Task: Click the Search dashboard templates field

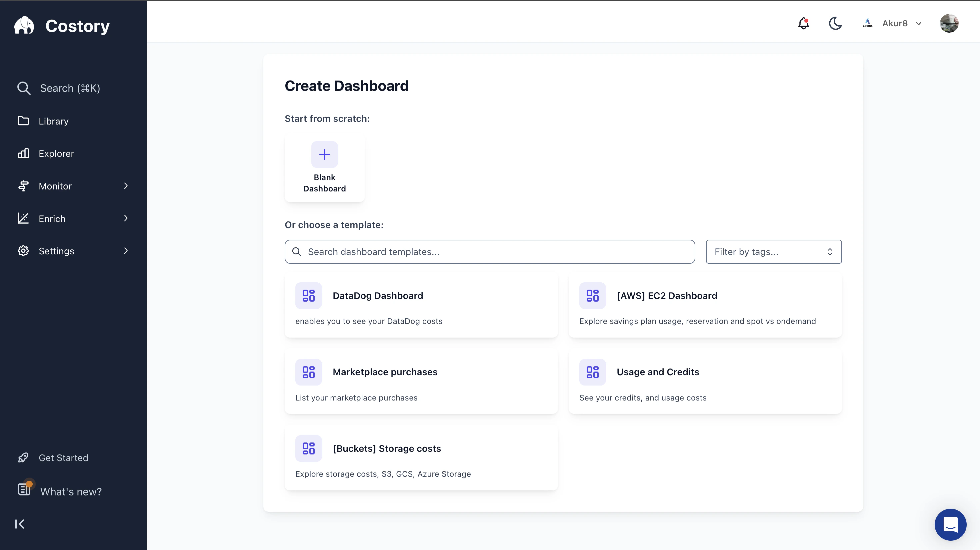Action: (x=489, y=251)
